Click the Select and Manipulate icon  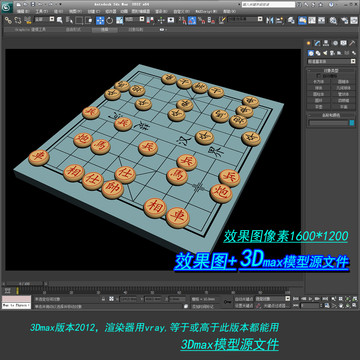161,20
